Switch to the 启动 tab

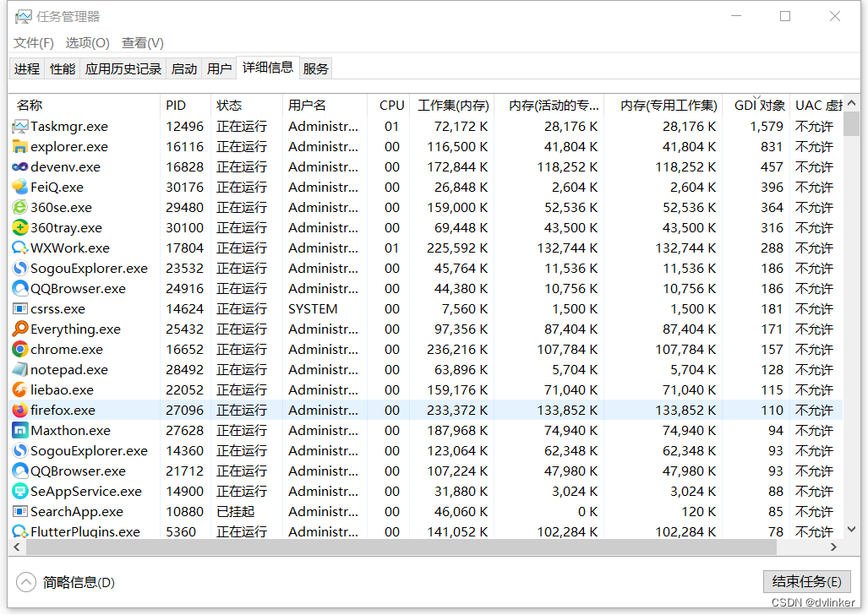(184, 68)
